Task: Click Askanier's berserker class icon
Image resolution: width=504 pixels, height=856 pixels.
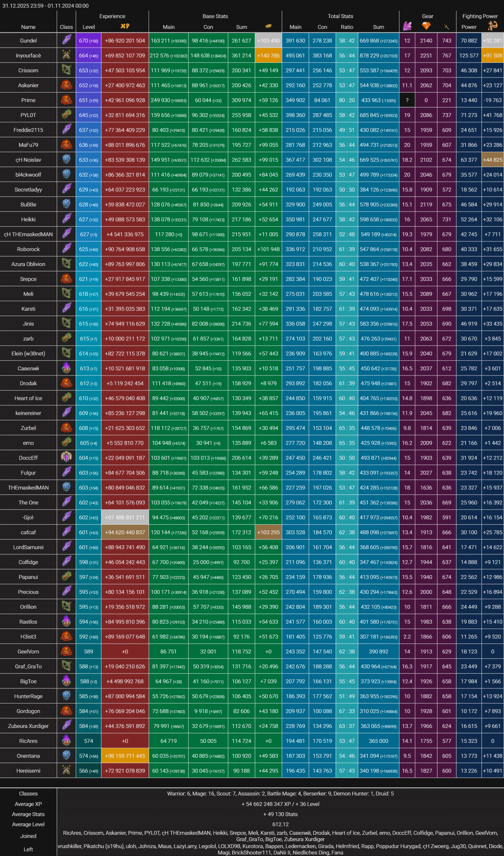Action: coord(66,85)
